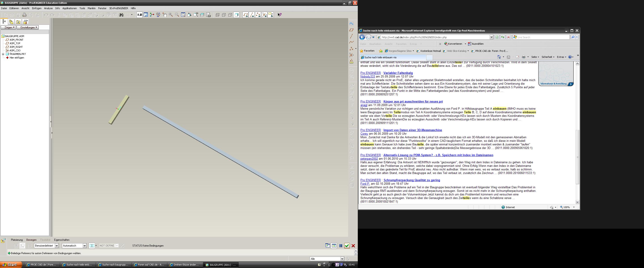Switch to hidden line display style
644x268 pixels.
click(x=224, y=15)
